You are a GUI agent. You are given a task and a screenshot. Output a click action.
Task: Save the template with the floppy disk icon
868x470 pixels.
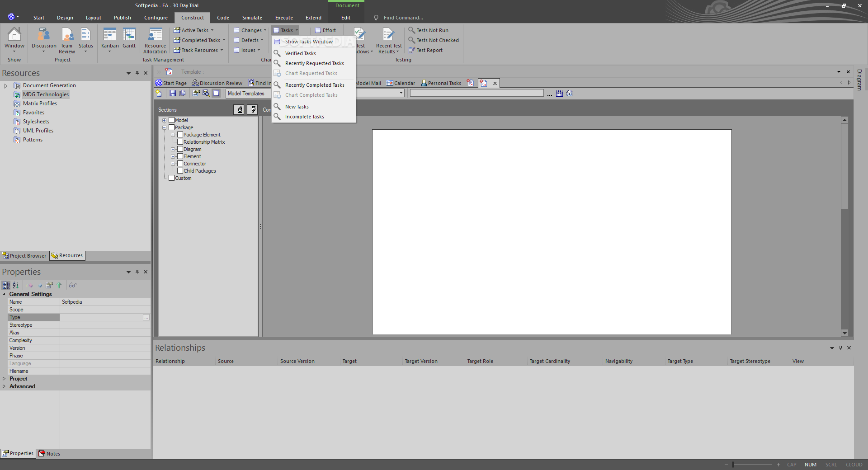(x=172, y=93)
